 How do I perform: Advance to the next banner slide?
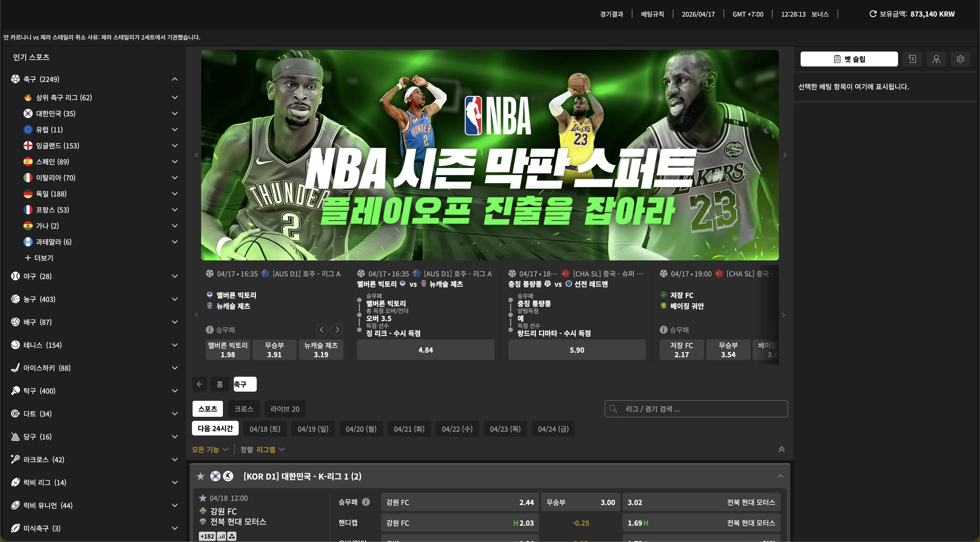(x=785, y=155)
